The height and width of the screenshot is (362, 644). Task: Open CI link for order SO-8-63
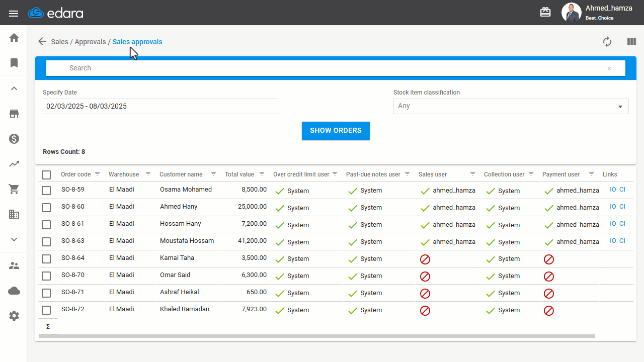point(622,241)
